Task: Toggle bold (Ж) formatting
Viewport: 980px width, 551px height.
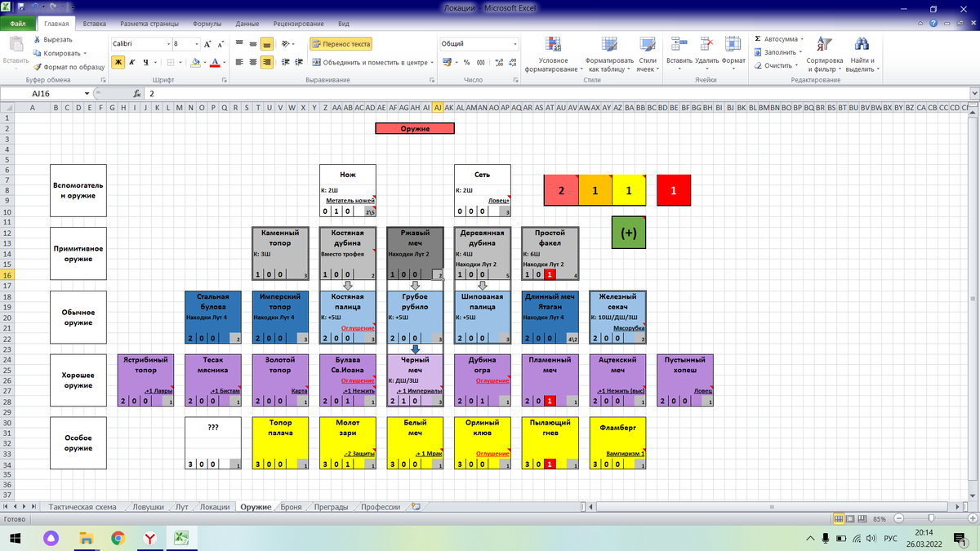Action: 118,62
